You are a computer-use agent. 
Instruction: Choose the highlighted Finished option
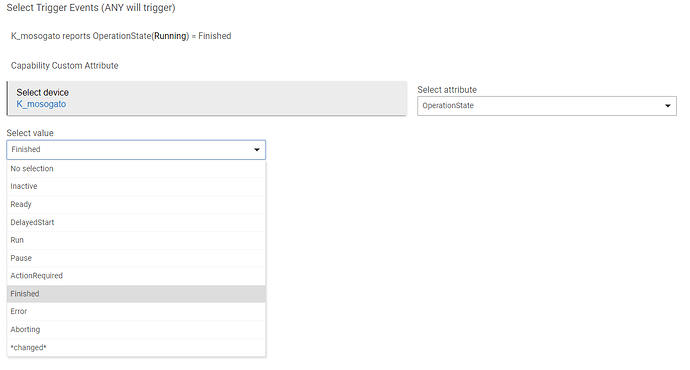pyautogui.click(x=136, y=294)
